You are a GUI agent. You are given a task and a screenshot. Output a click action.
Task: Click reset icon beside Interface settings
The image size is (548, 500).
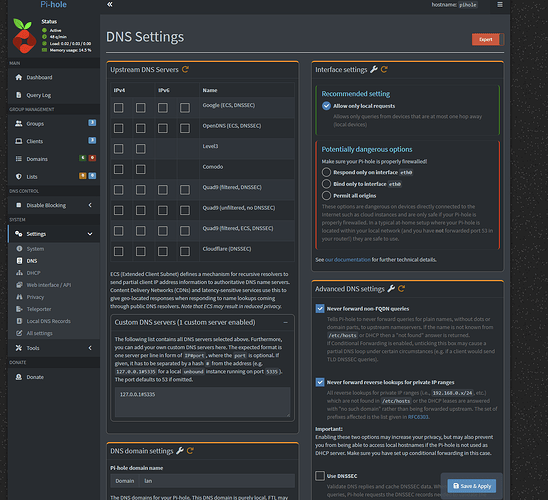pyautogui.click(x=384, y=70)
